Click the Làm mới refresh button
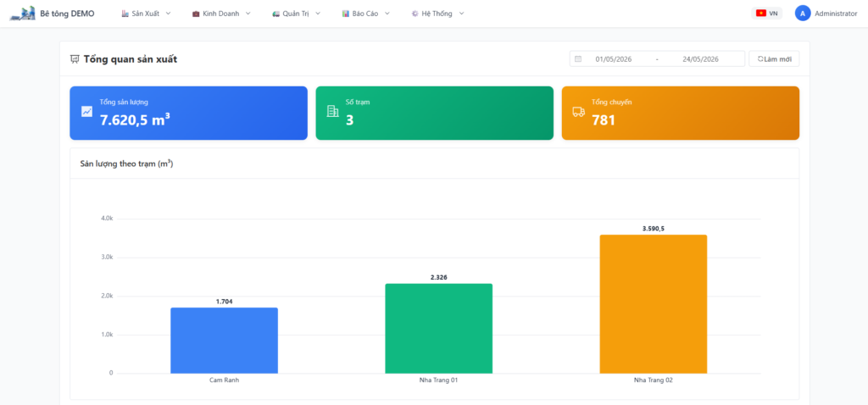The height and width of the screenshot is (405, 868). point(774,58)
